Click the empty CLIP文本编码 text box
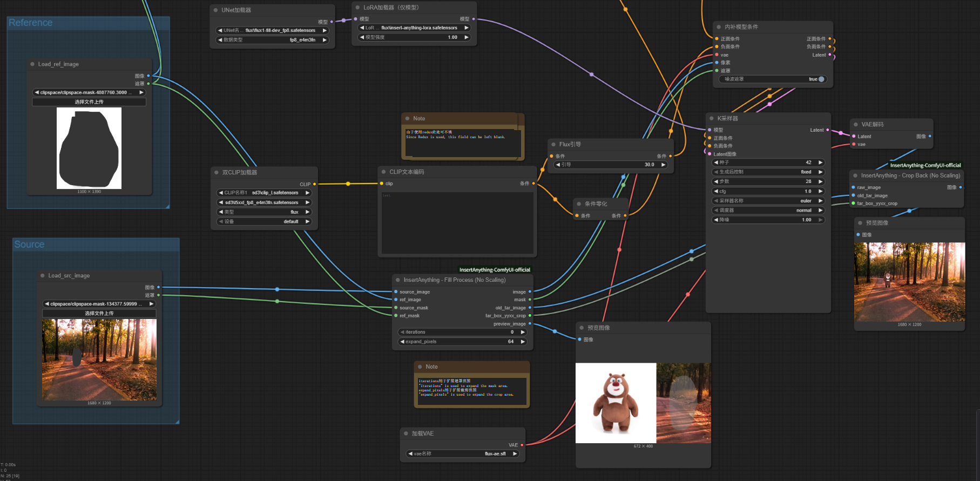Viewport: 980px width, 481px height. click(458, 222)
